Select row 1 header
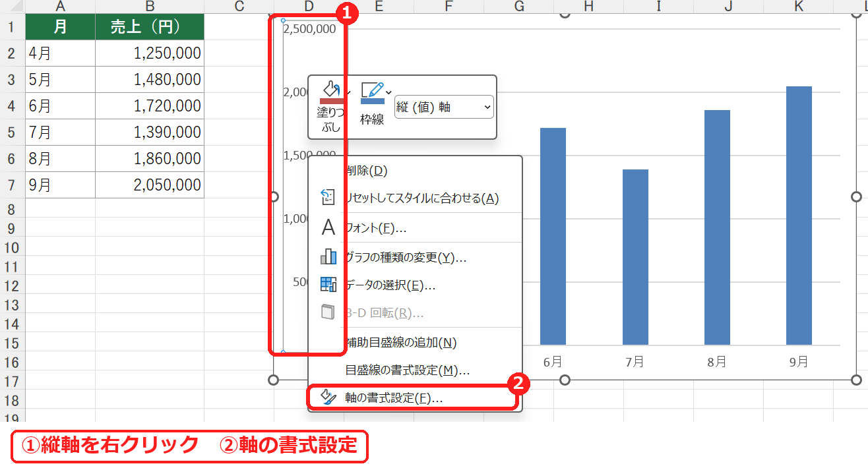 tap(12, 27)
